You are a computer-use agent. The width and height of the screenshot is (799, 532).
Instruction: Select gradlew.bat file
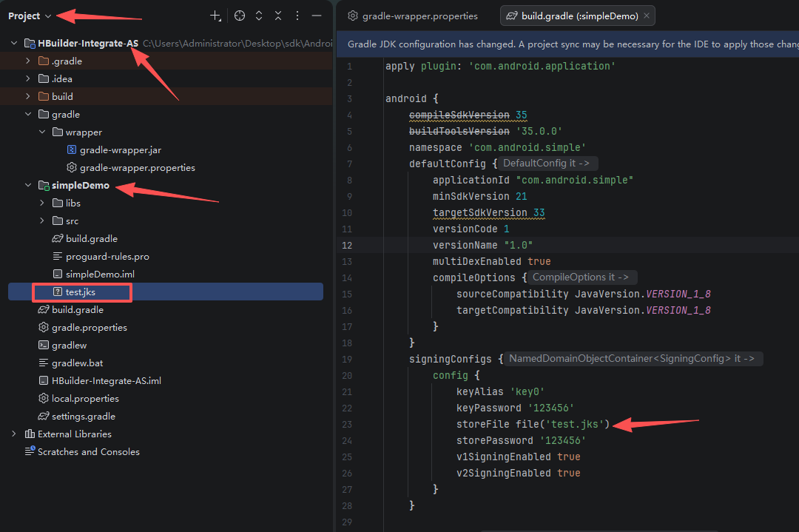(x=78, y=363)
